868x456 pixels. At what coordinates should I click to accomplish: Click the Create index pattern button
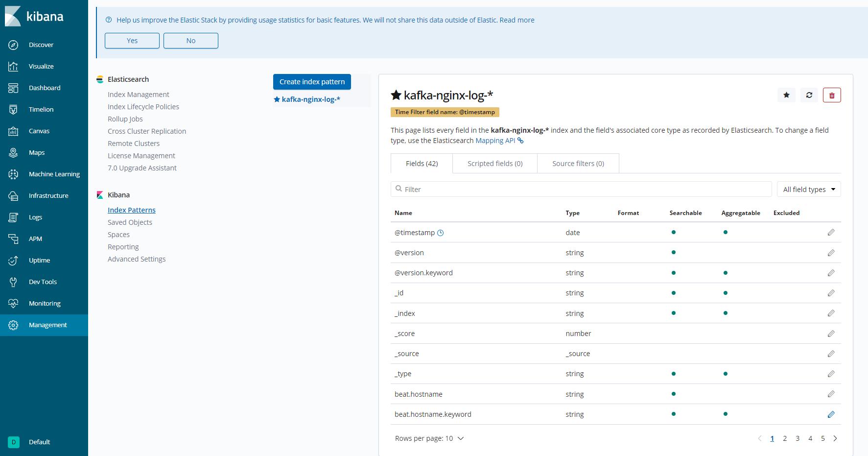[312, 82]
